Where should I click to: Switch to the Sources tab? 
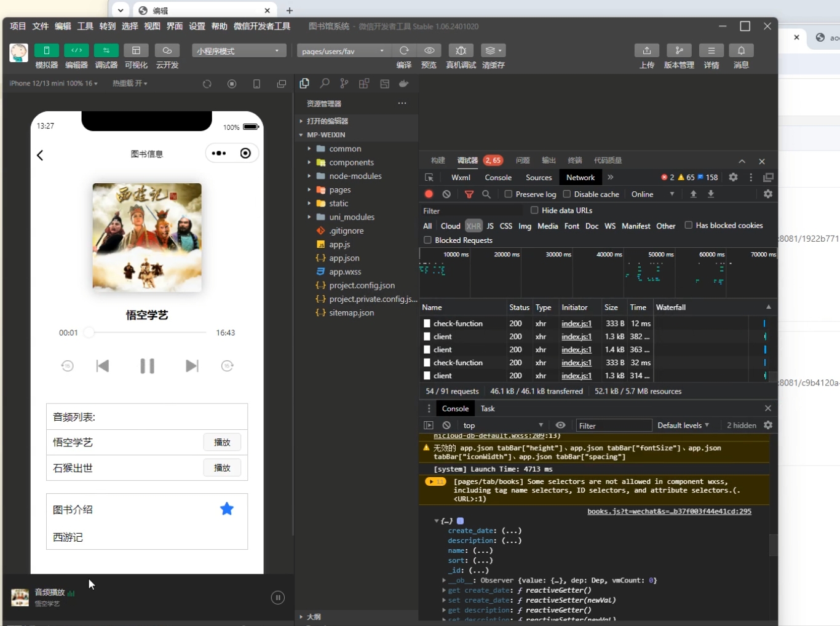pyautogui.click(x=539, y=177)
